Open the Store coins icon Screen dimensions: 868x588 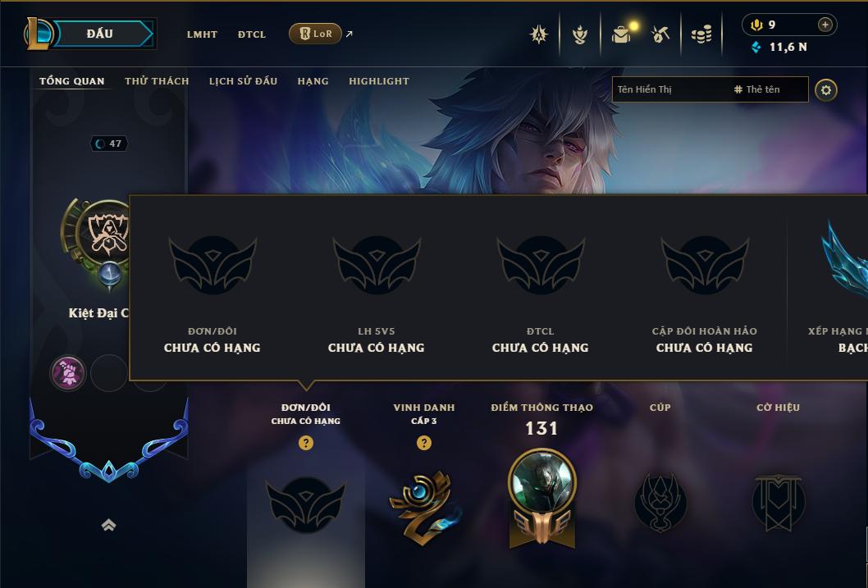click(x=701, y=34)
